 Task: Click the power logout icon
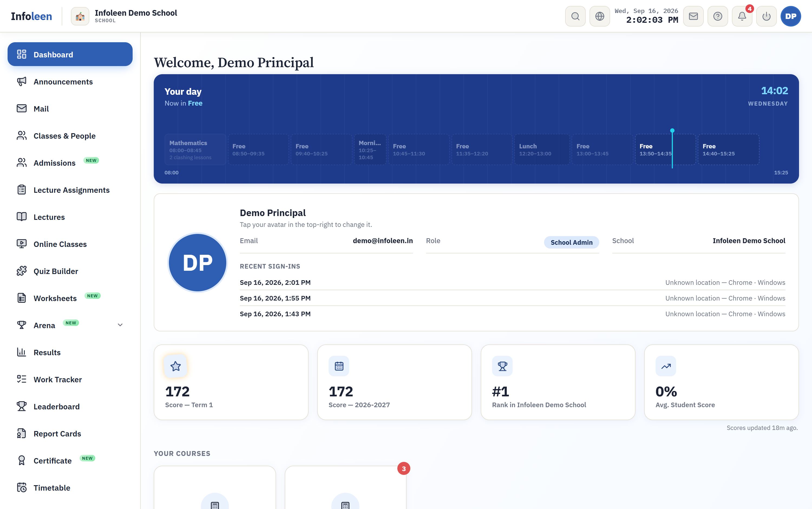pyautogui.click(x=766, y=16)
